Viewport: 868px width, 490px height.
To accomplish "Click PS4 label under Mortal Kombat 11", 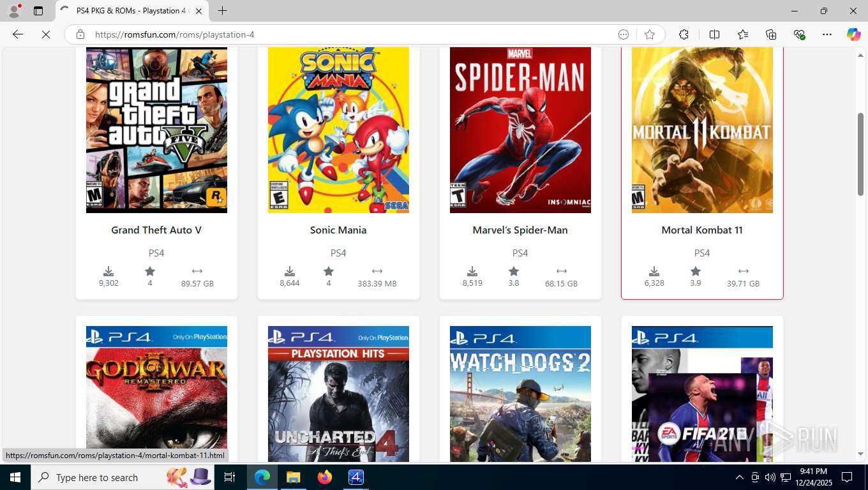I will click(702, 253).
